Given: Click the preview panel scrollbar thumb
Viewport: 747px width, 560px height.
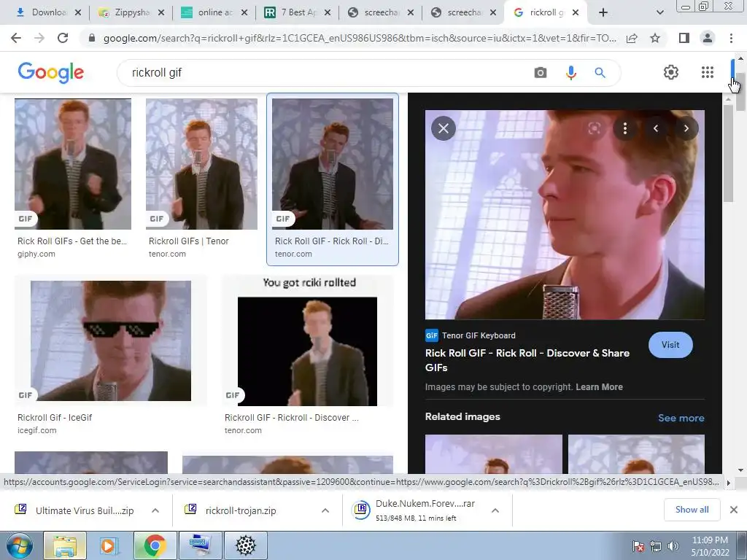Looking at the screenshot, I should pos(728,153).
